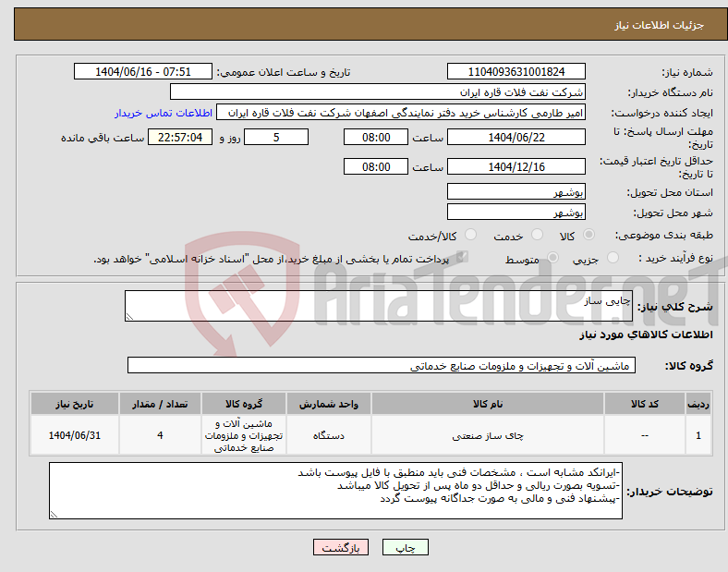Image resolution: width=728 pixels, height=572 pixels.
Task: Click the شماره نیاز field 1104093631001824
Action: coord(516,71)
